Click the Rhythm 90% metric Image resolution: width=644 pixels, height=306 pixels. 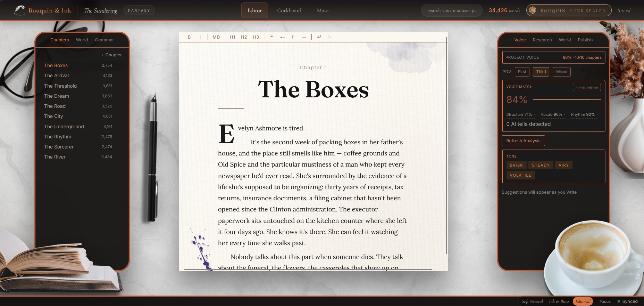tap(584, 114)
